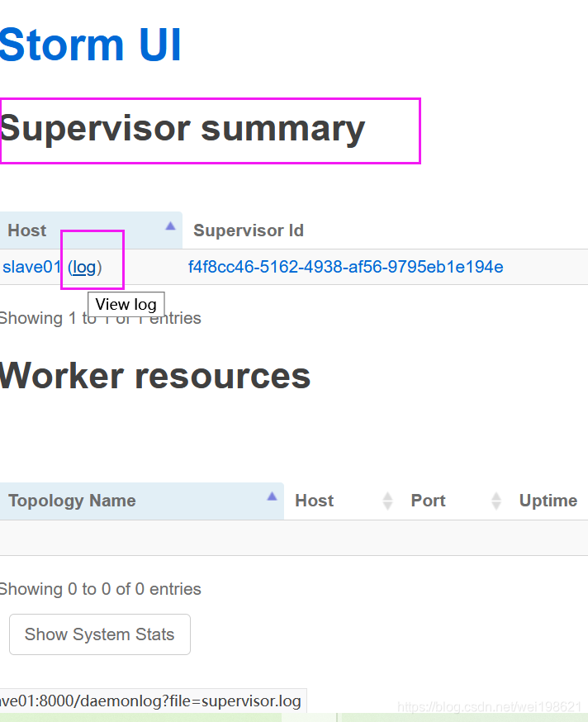Click the Host column ascending sort arrow
588x722 pixels.
pos(170,226)
